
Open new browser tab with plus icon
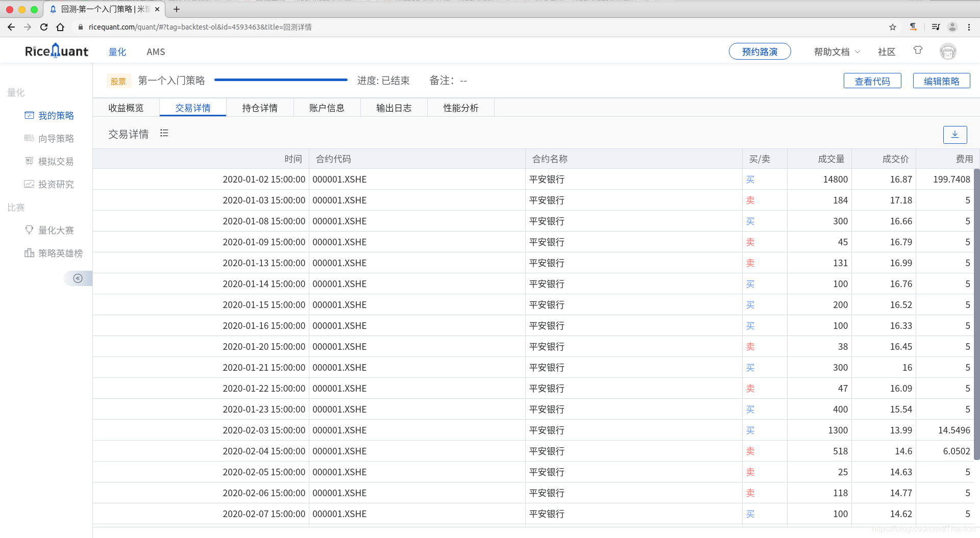coord(177,9)
